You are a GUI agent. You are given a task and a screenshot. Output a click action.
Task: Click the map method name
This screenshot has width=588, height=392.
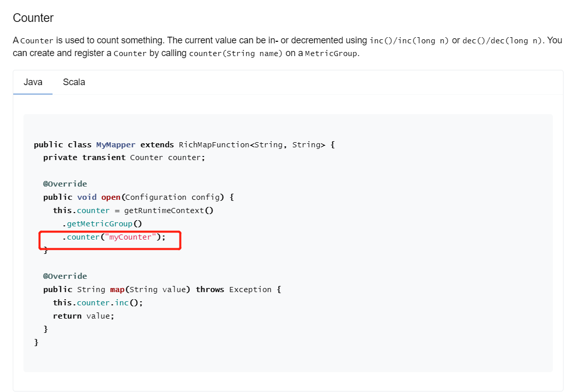117,290
